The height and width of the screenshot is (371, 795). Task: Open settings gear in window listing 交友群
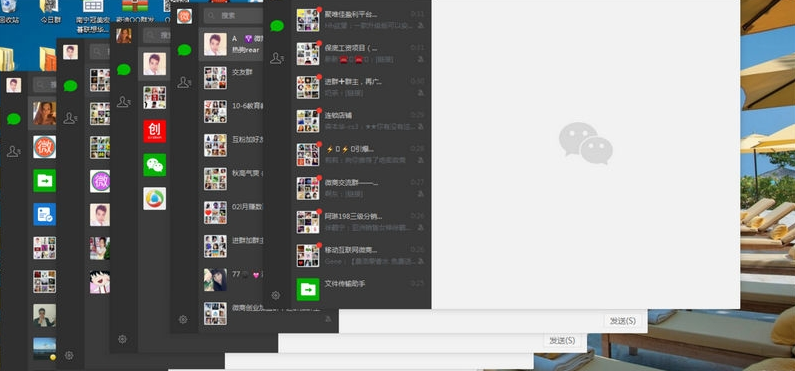click(183, 319)
